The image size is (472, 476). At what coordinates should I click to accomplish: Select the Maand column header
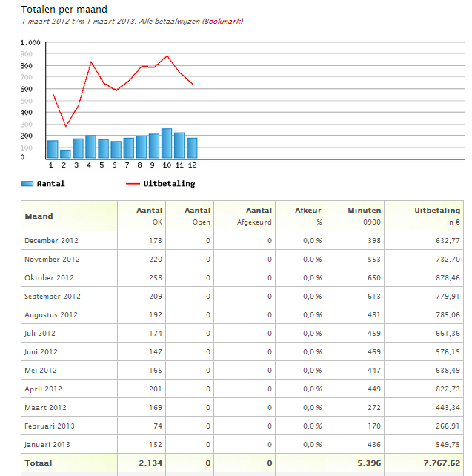(69, 216)
